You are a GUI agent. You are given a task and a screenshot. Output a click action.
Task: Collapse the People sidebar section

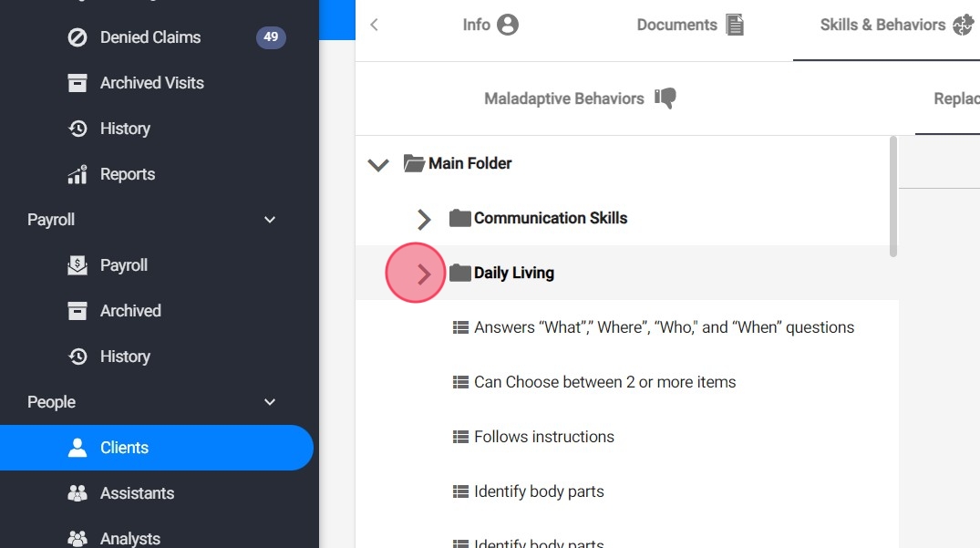pyautogui.click(x=270, y=402)
